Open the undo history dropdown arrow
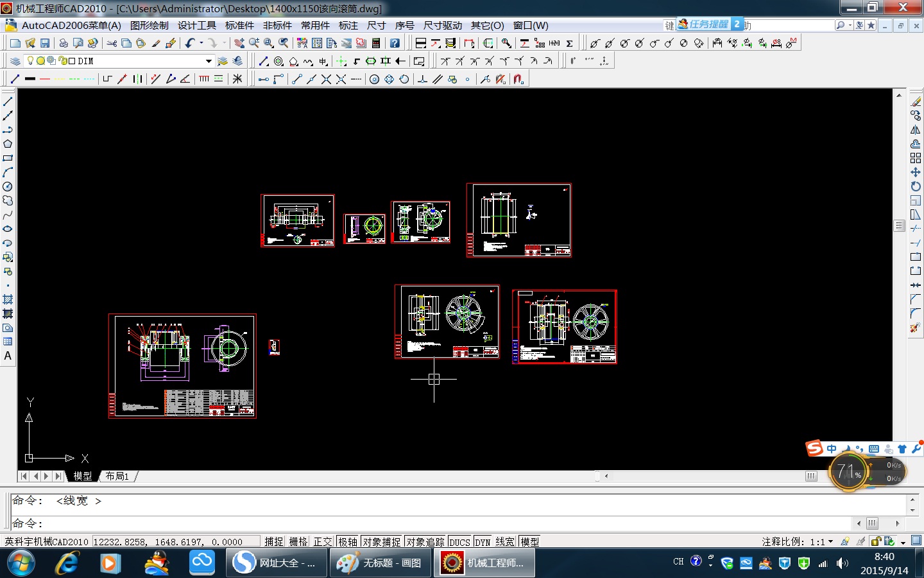Screen dimensions: 924x578 point(201,43)
